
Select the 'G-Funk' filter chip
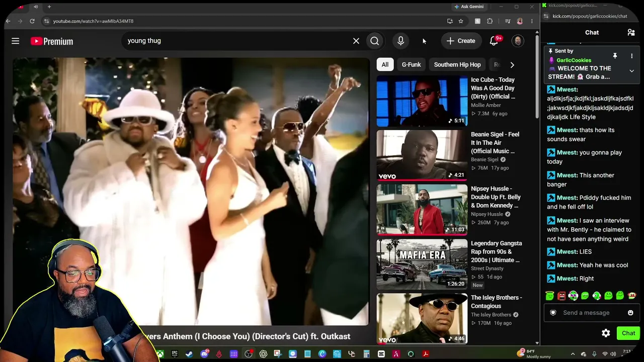coord(411,64)
